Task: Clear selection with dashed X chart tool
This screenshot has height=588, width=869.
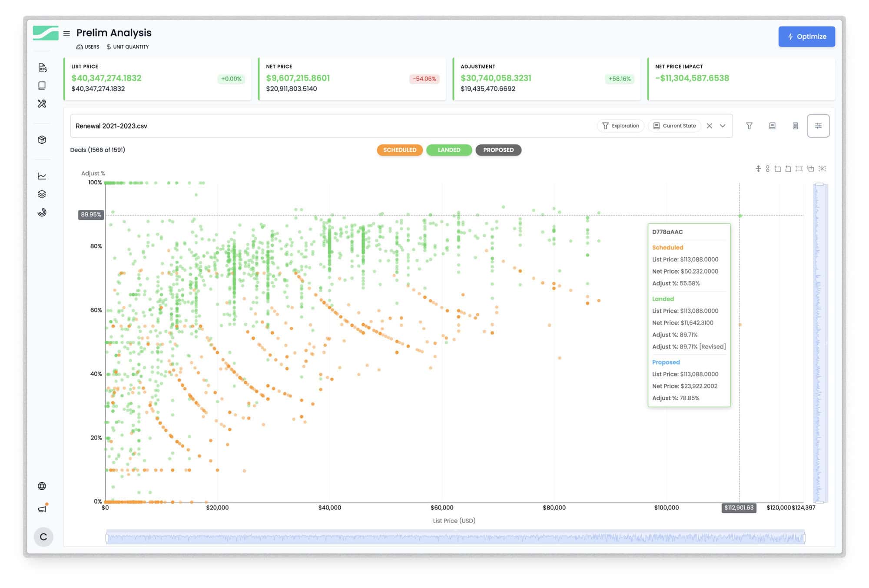Action: [822, 169]
